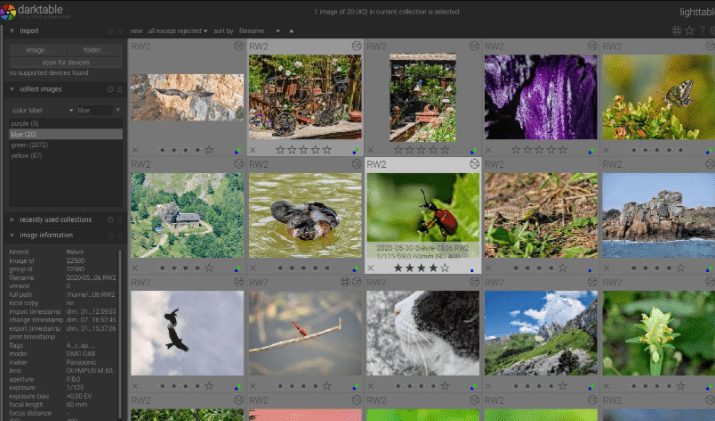Reset the recently used collections module

click(110, 220)
